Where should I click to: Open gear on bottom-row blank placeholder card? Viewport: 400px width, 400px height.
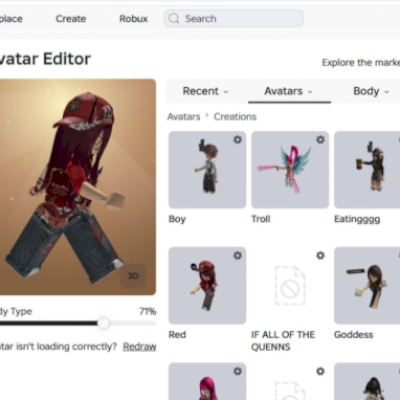click(320, 371)
